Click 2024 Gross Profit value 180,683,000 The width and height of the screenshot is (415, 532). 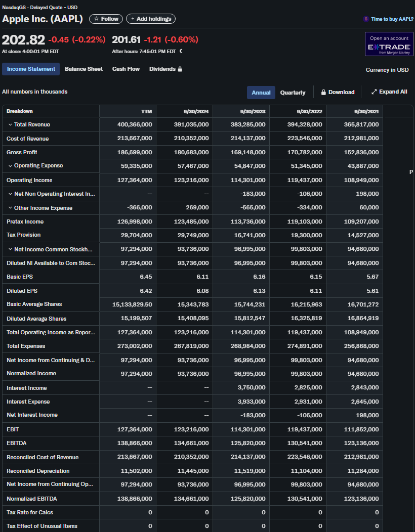click(191, 152)
